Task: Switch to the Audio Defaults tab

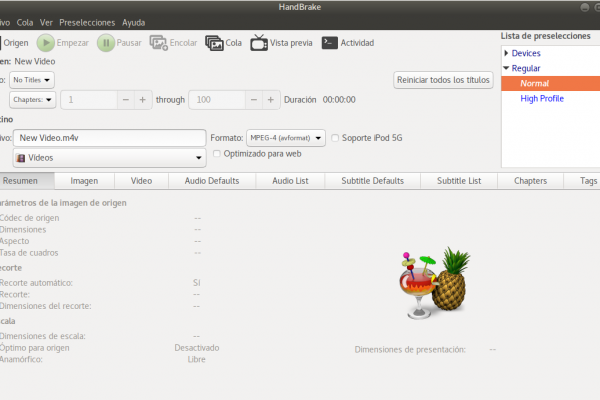Action: pos(212,181)
